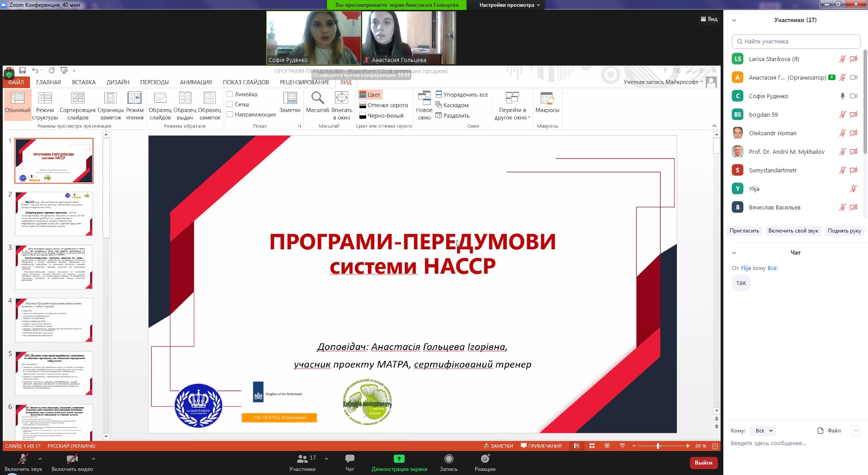
Task: Switch to ПОКАЗ СЛАЙДОВ tab
Action: tap(246, 82)
